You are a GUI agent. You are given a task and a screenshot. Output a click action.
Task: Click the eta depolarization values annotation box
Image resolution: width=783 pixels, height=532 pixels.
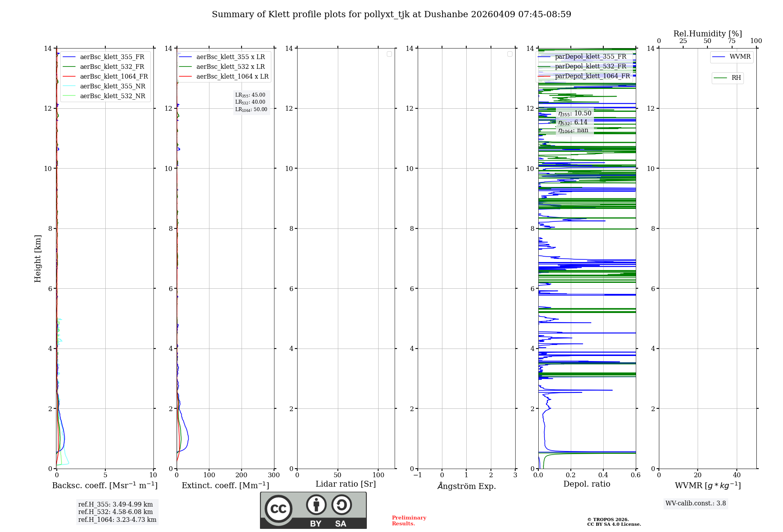click(x=574, y=122)
